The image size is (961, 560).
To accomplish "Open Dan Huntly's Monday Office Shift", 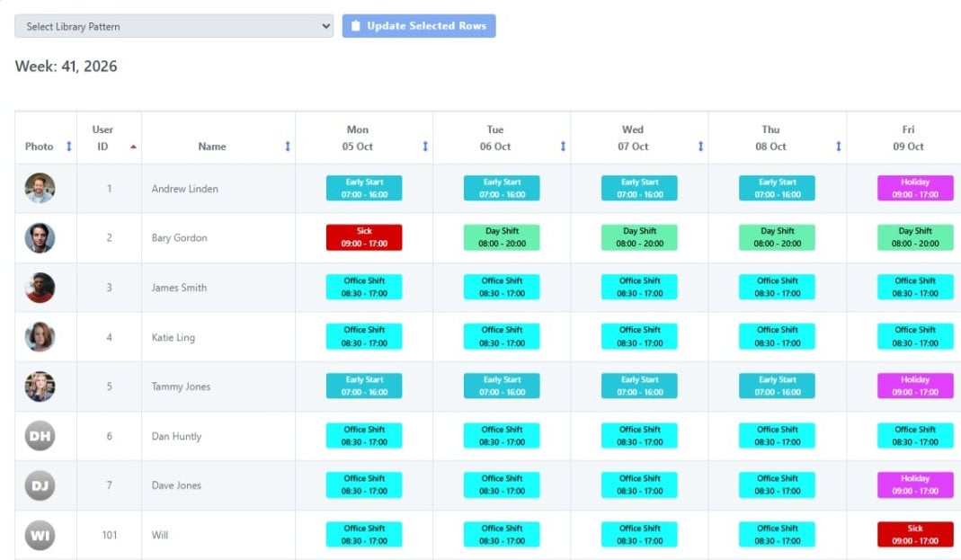I will 364,436.
